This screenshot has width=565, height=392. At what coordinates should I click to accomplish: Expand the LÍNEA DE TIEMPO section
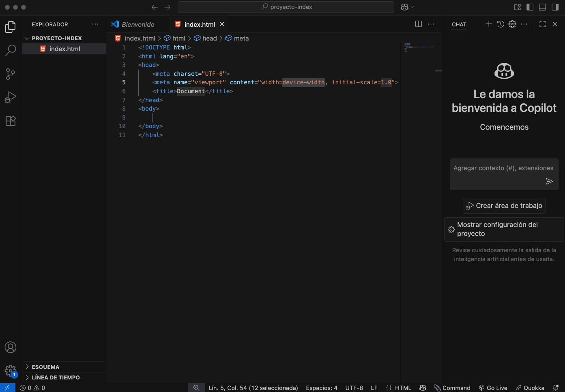click(x=64, y=377)
